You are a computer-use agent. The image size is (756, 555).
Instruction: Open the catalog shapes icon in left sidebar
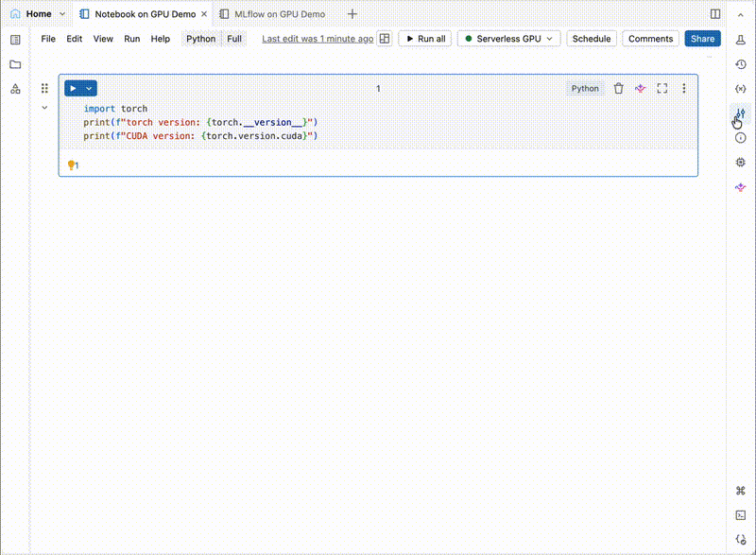tap(15, 89)
